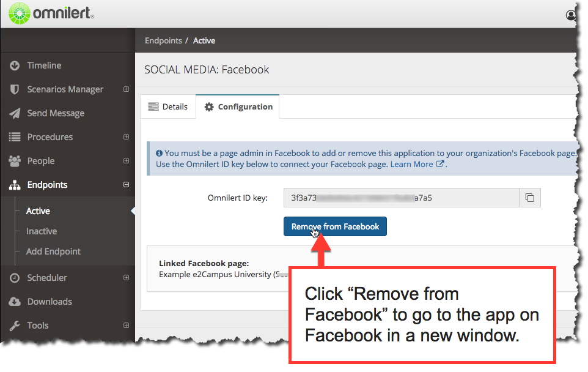Screen dimensions: 588x372
Task: Click the Omnilert ID key label
Action: tap(238, 198)
